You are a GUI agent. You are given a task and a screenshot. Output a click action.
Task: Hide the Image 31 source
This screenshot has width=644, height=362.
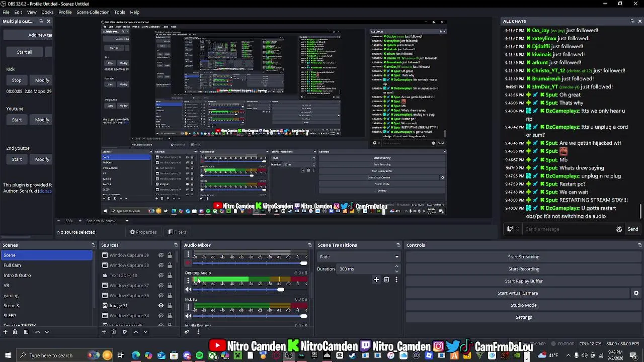click(161, 306)
